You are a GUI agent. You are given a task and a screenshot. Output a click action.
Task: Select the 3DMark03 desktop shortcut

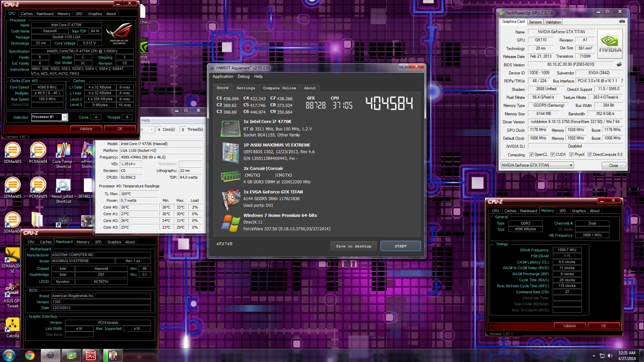[12, 153]
